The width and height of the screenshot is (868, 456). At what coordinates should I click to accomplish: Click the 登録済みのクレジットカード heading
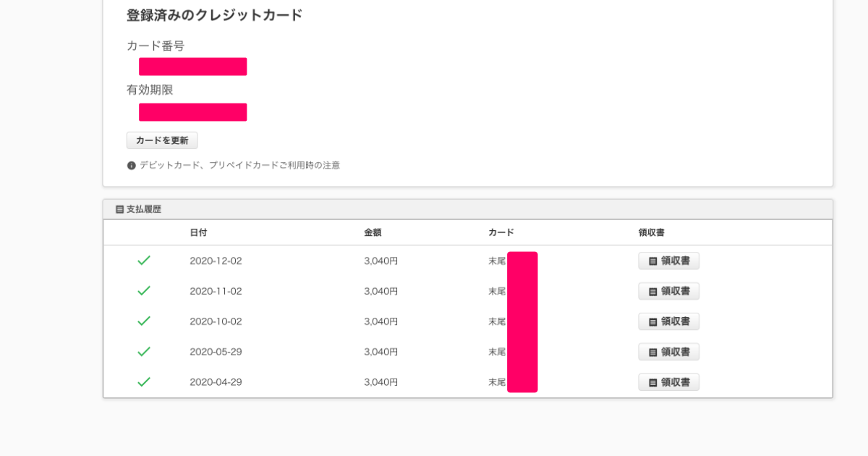pyautogui.click(x=215, y=15)
